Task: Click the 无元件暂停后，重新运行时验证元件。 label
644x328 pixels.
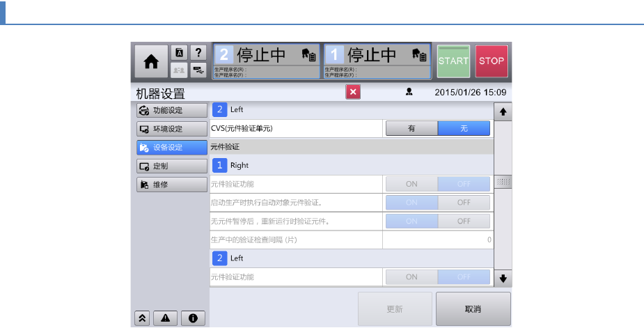Action: click(270, 221)
